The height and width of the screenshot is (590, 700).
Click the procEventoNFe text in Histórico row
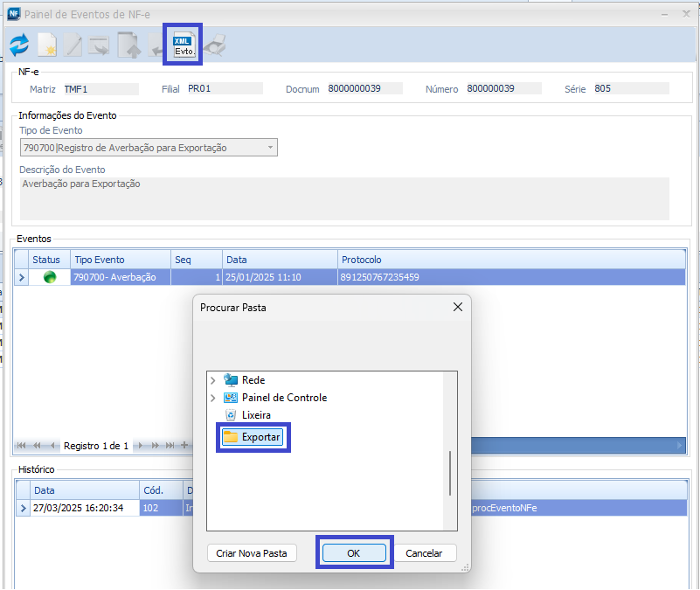[x=504, y=508]
